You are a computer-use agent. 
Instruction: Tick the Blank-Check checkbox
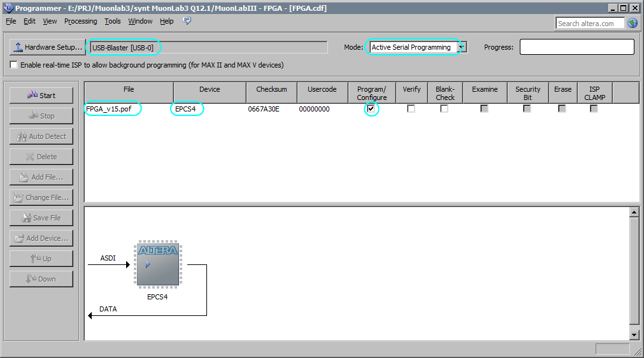click(445, 109)
